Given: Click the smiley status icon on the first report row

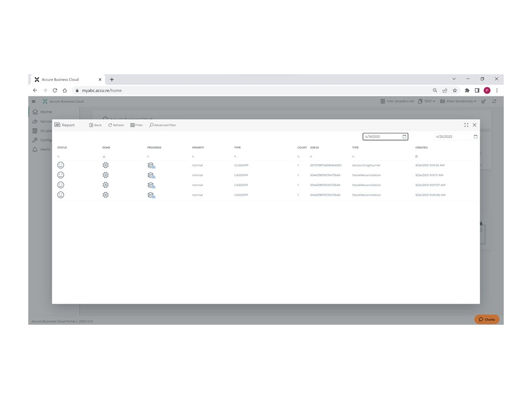Looking at the screenshot, I should (61, 165).
